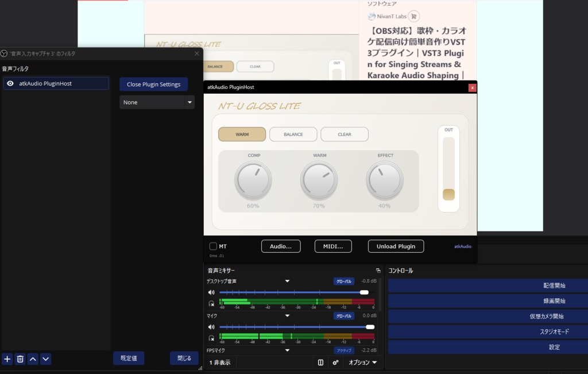Click マイク volume slider handle
Screen dimensions: 588x374
click(x=370, y=327)
